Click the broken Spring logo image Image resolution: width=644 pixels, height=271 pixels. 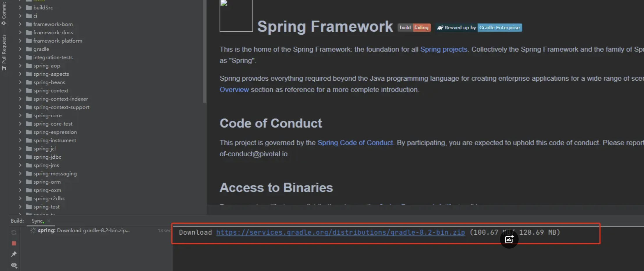236,16
